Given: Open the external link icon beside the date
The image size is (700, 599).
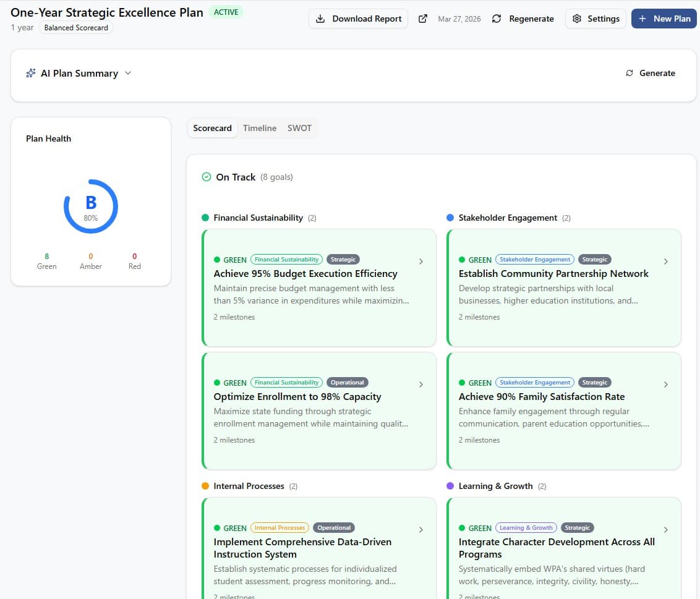Looking at the screenshot, I should click(x=423, y=19).
